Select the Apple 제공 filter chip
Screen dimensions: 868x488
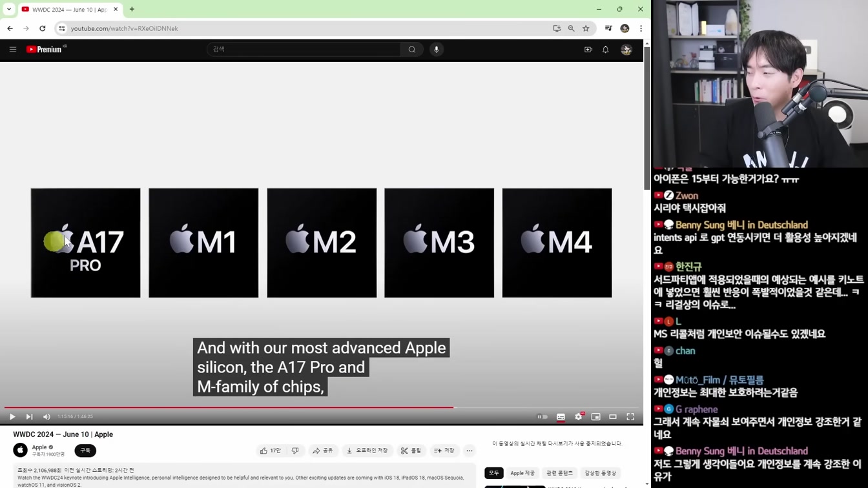pyautogui.click(x=522, y=473)
